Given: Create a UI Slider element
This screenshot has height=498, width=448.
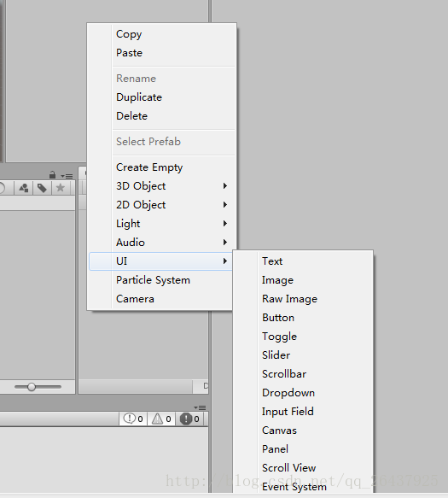Looking at the screenshot, I should [x=303, y=355].
